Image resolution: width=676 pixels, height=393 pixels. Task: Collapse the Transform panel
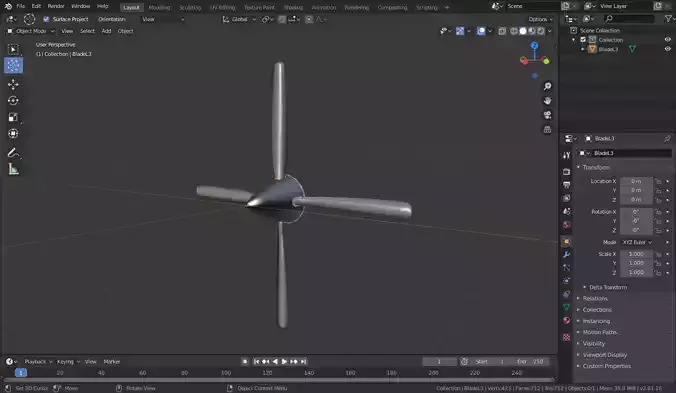(x=596, y=167)
